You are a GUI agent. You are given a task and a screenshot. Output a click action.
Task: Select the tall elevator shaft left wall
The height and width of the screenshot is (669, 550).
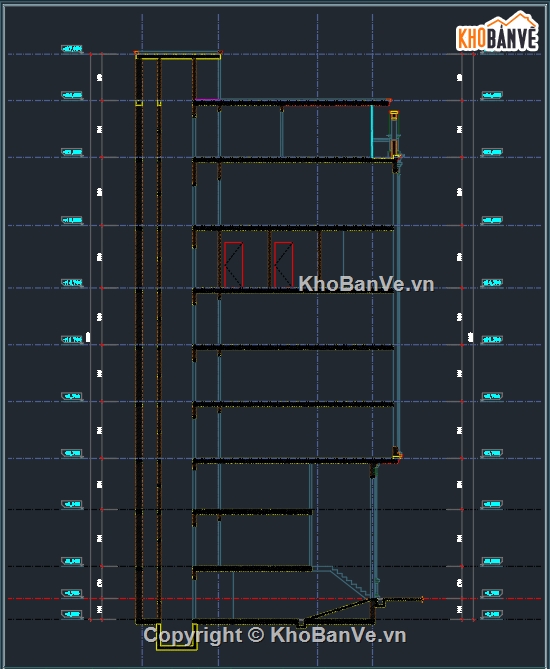click(x=139, y=338)
